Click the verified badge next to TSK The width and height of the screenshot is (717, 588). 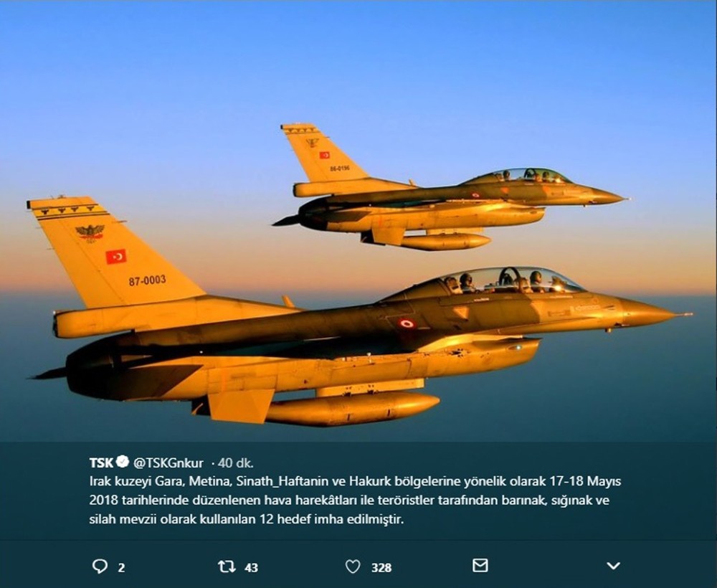[123, 462]
